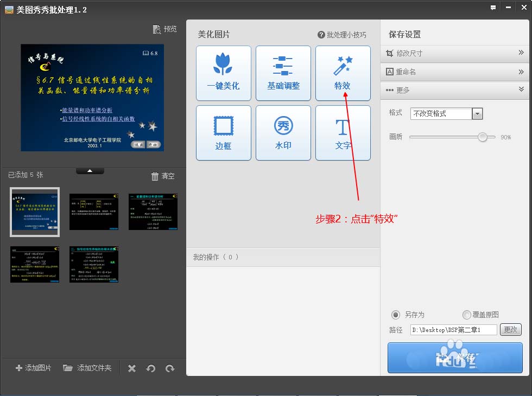532x396 pixels.
Task: Click the large preview image
Action: [x=92, y=98]
